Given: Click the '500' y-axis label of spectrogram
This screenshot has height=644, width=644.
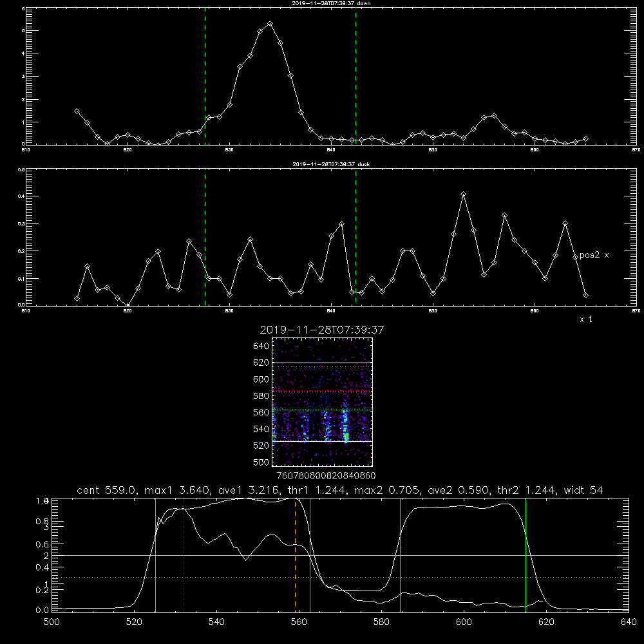Looking at the screenshot, I should (261, 462).
